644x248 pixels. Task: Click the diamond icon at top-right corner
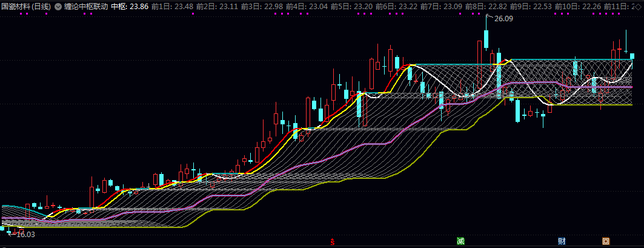pos(638,7)
